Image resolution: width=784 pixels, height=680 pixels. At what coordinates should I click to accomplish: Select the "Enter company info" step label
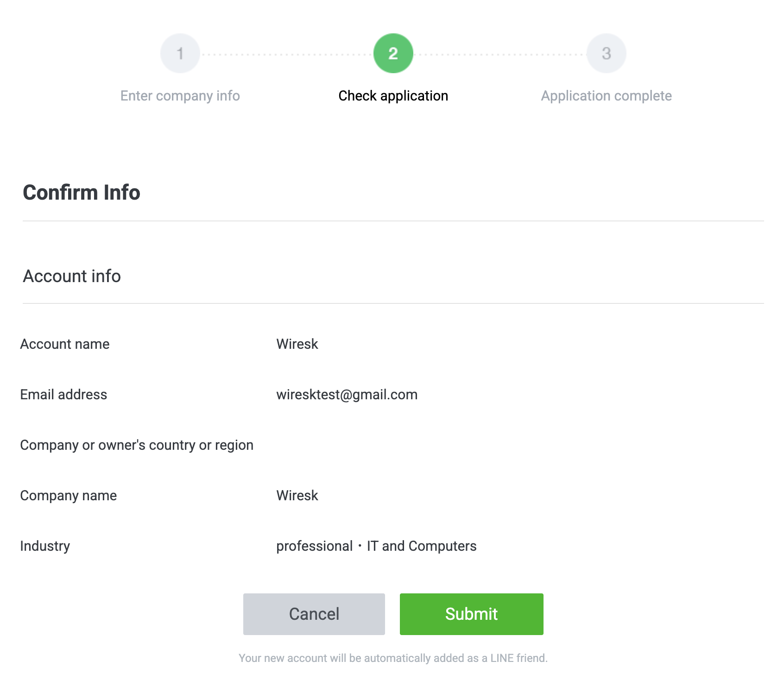pos(180,96)
